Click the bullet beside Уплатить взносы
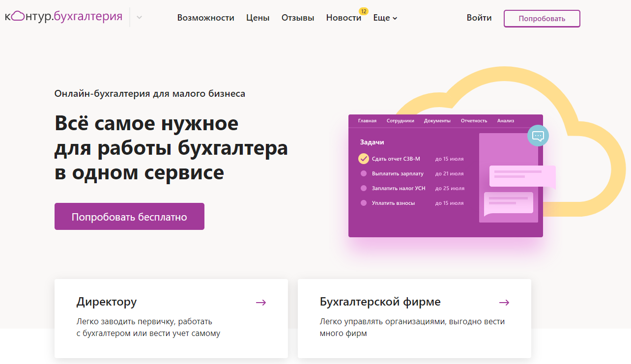The height and width of the screenshot is (364, 631). click(364, 203)
